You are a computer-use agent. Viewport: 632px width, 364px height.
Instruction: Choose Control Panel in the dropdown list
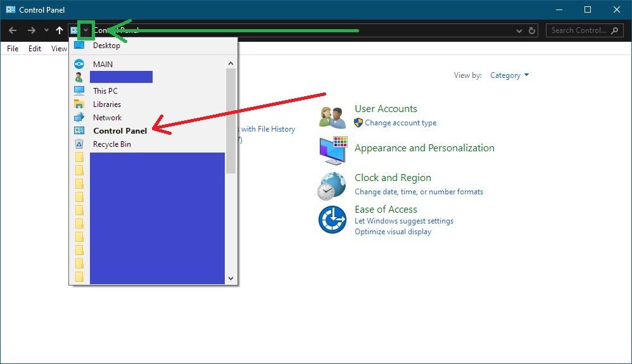tap(120, 130)
